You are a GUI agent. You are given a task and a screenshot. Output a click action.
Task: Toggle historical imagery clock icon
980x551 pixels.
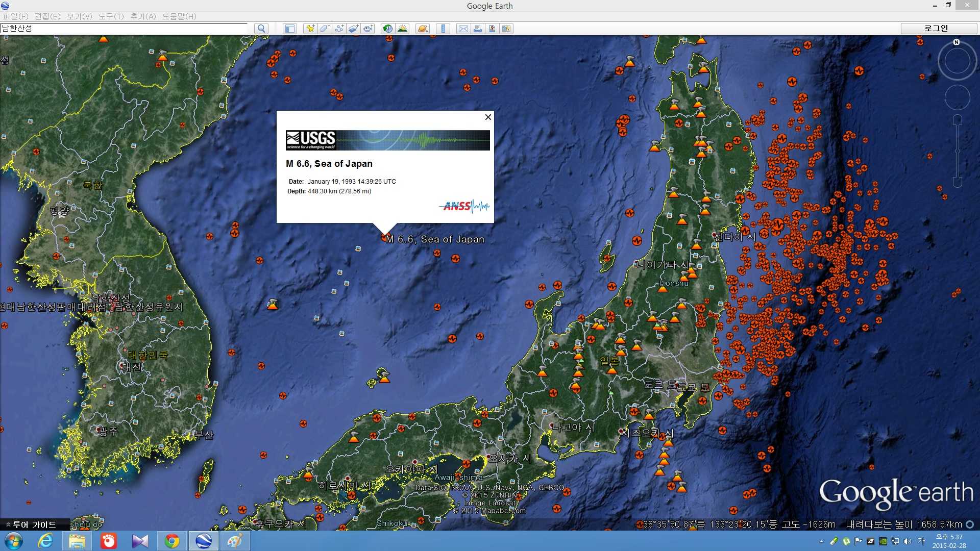point(388,29)
